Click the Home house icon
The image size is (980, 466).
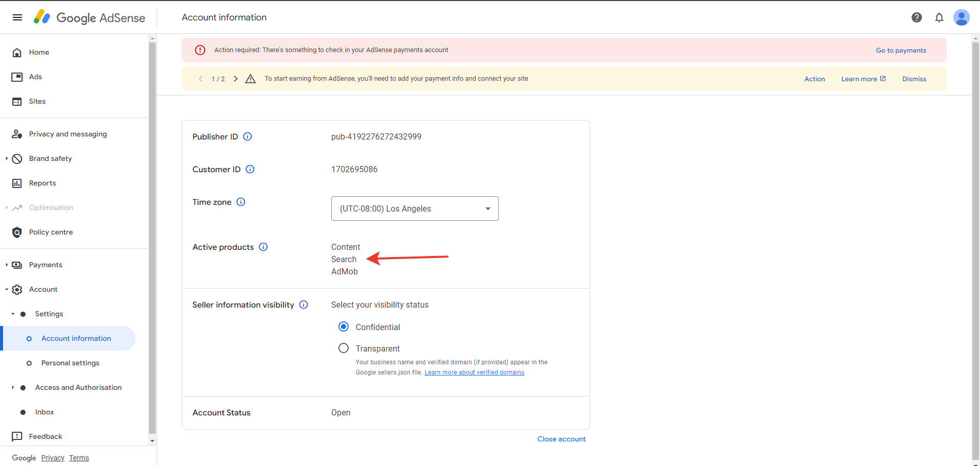pos(17,53)
